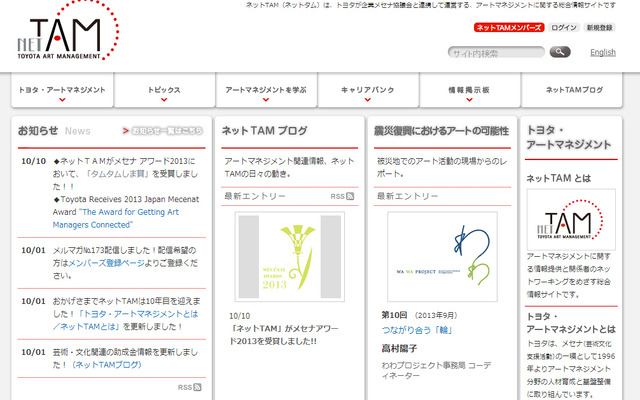The height and width of the screenshot is (400, 640).
Task: Click 第10回 (2013年9月) label
Action: (x=419, y=315)
